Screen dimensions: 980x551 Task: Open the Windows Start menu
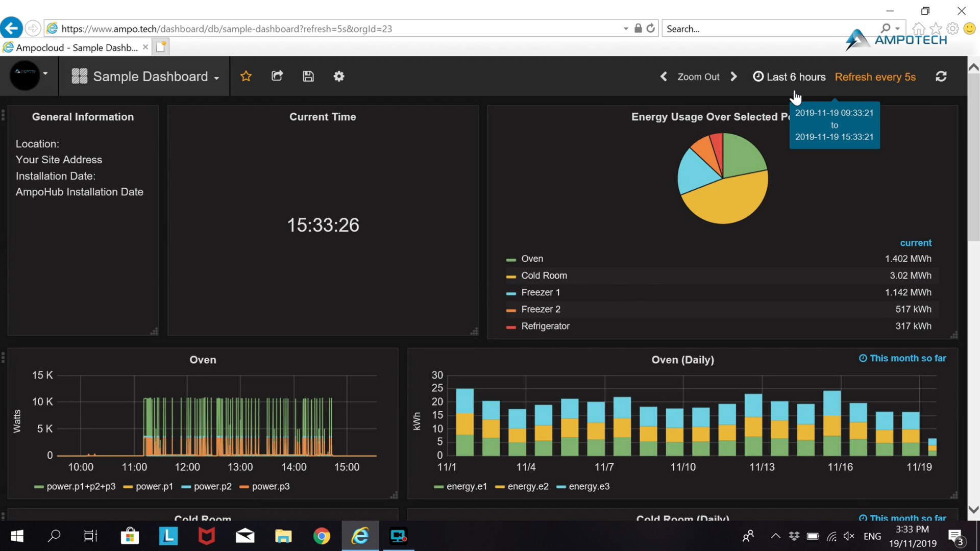pos(17,536)
